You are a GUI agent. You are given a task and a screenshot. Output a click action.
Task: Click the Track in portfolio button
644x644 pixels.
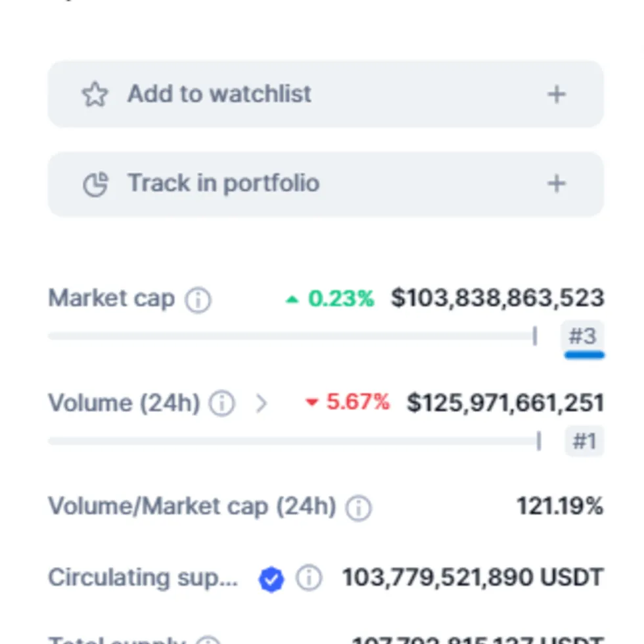pos(326,184)
